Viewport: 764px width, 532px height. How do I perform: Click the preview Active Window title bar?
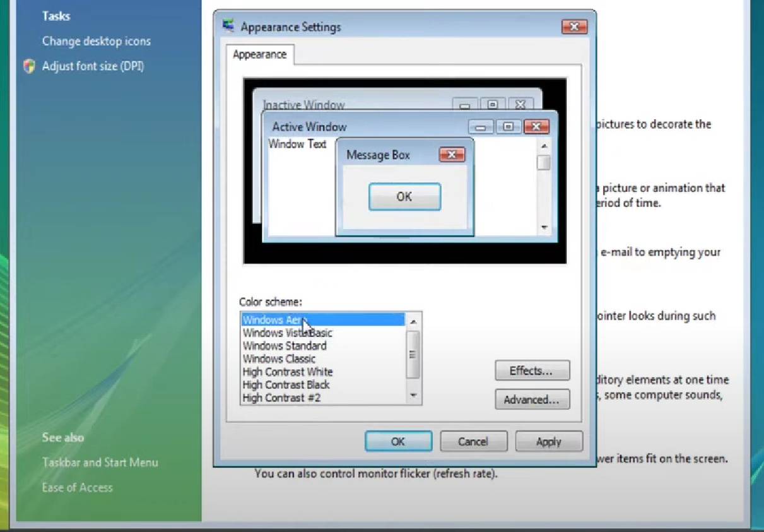click(x=410, y=126)
